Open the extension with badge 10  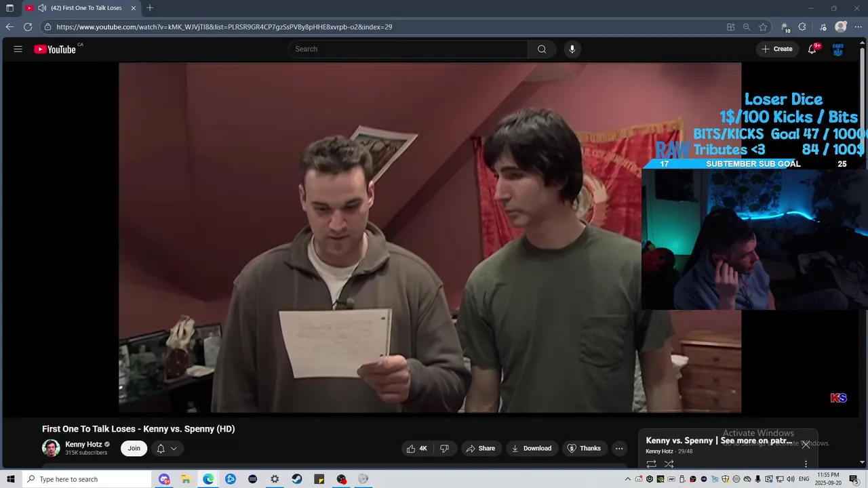(x=786, y=27)
